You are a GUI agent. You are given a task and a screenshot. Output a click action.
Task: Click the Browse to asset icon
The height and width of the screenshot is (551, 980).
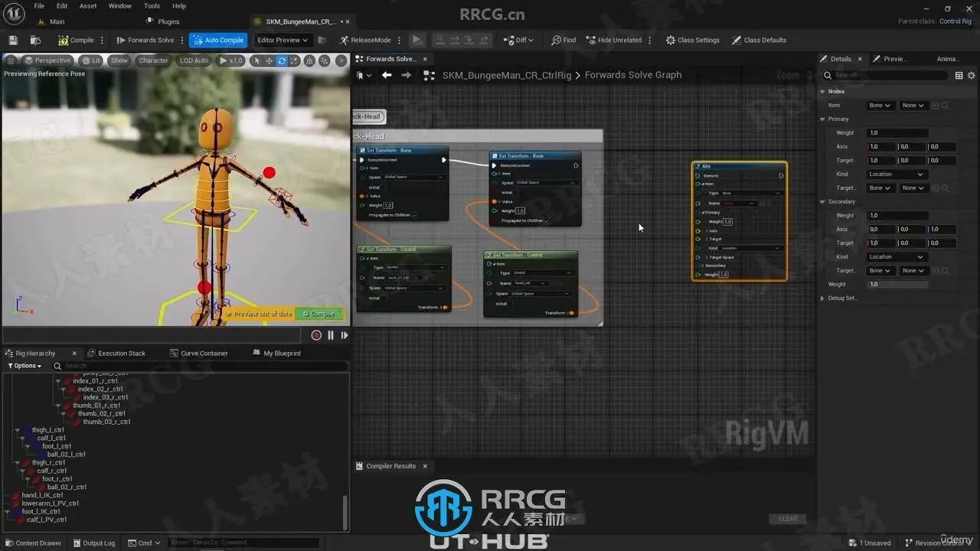pos(35,40)
